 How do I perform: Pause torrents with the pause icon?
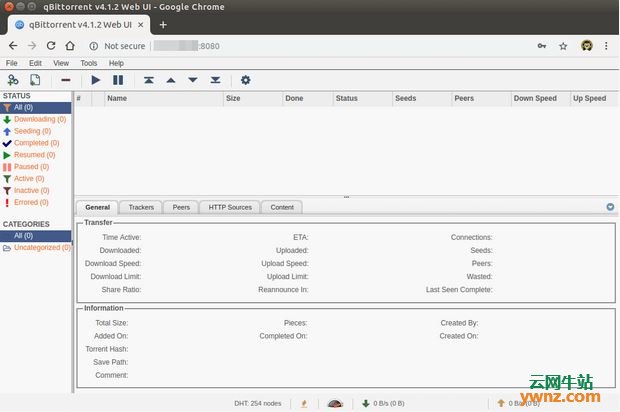[118, 80]
